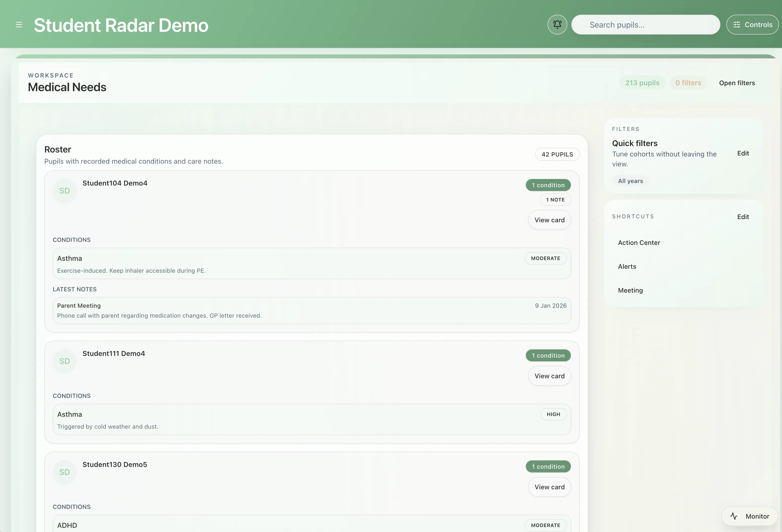782x532 pixels.
Task: Type in the Search pupils field
Action: (645, 25)
